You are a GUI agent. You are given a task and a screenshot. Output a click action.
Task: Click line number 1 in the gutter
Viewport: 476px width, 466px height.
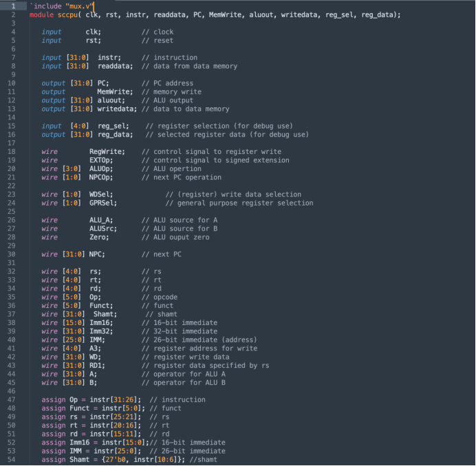click(13, 6)
